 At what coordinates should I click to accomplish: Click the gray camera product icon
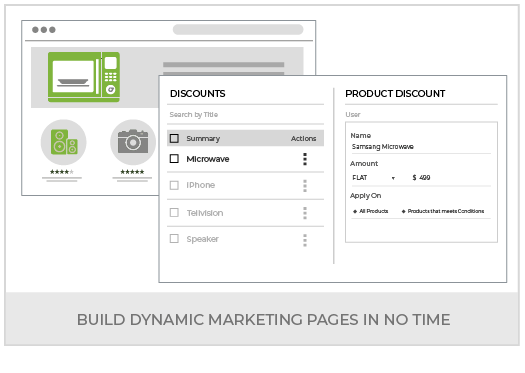[x=133, y=142]
